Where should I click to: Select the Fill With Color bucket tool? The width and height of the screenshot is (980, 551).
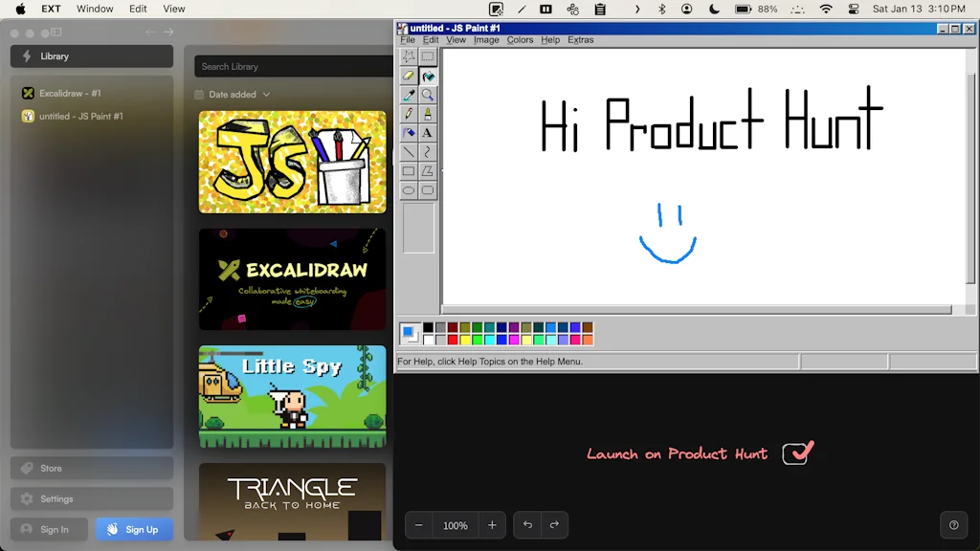click(x=428, y=76)
